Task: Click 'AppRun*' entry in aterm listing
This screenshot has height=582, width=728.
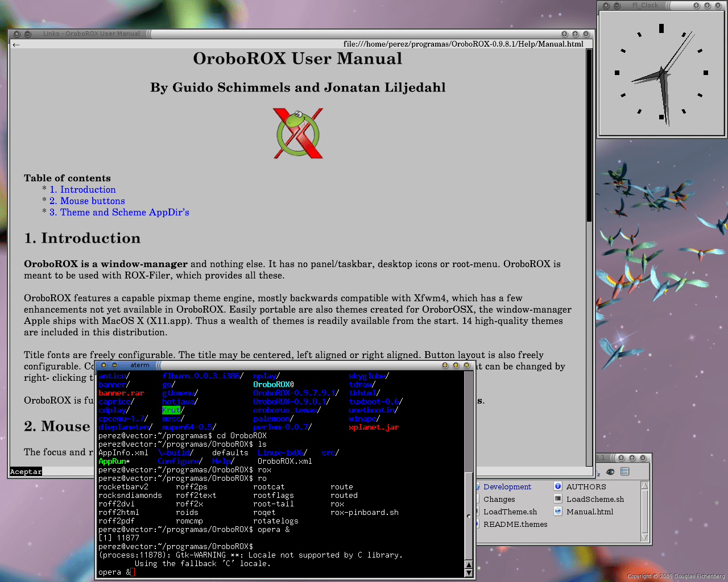Action: (x=114, y=462)
